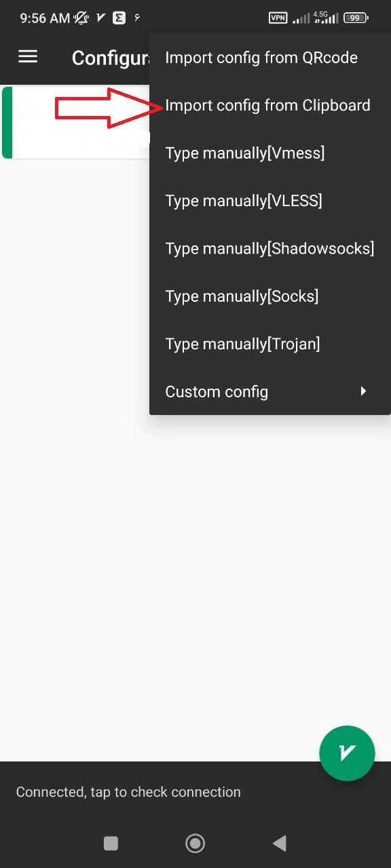Open the navigation drawer menu
Viewport: 391px width, 868px height.
(28, 56)
